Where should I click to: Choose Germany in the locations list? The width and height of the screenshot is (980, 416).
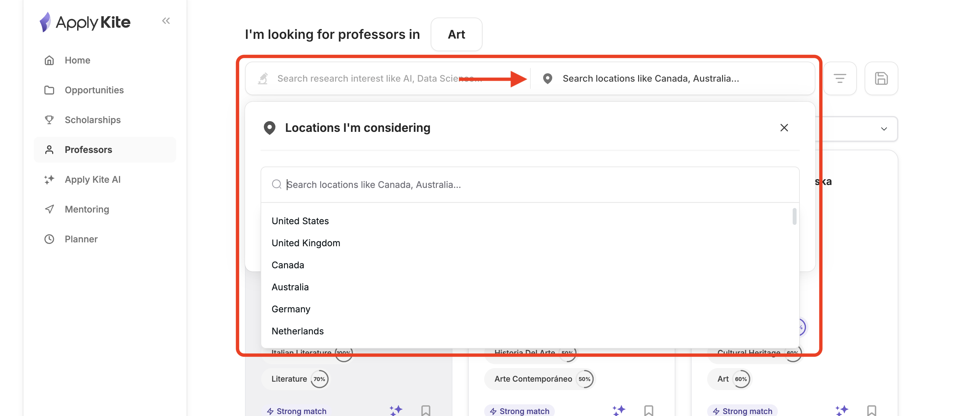pos(291,309)
